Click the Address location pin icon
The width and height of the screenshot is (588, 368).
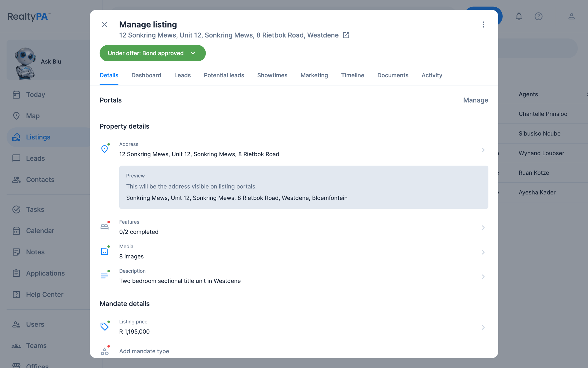click(x=105, y=149)
